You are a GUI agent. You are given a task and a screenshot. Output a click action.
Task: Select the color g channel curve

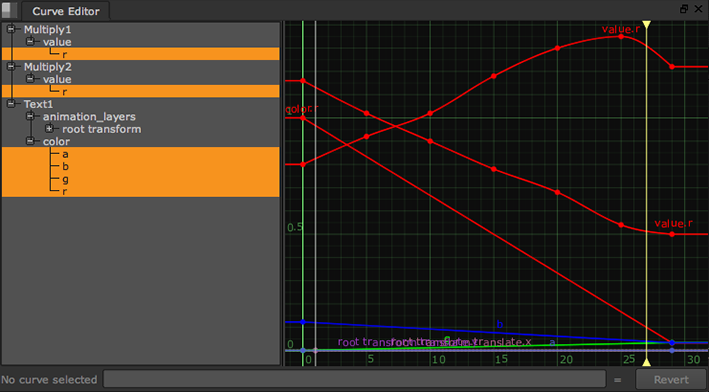pyautogui.click(x=141, y=179)
